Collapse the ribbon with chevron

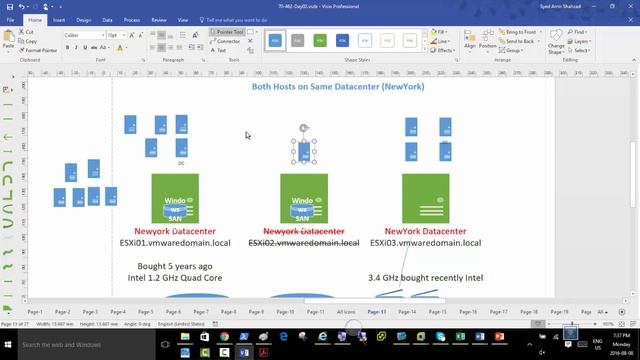(634, 60)
